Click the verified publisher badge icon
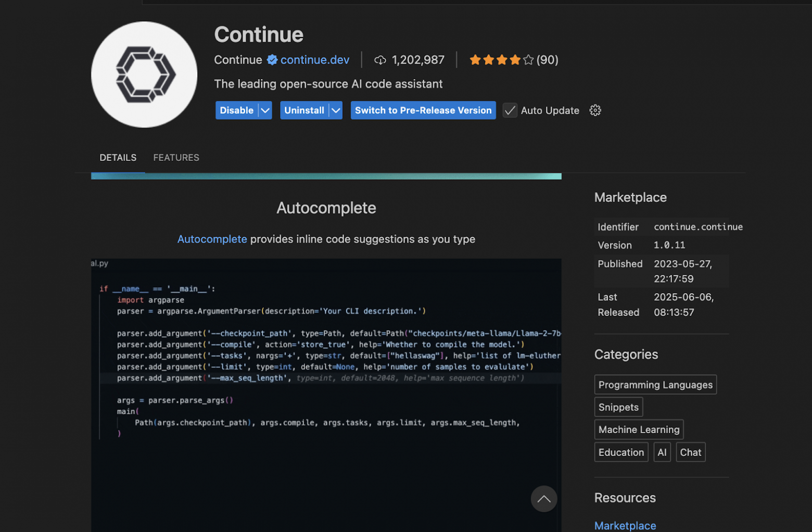 click(272, 60)
